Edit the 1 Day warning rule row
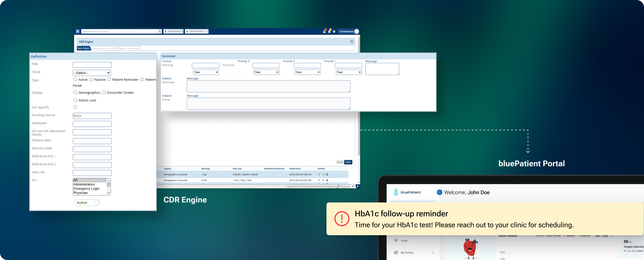 (319, 174)
